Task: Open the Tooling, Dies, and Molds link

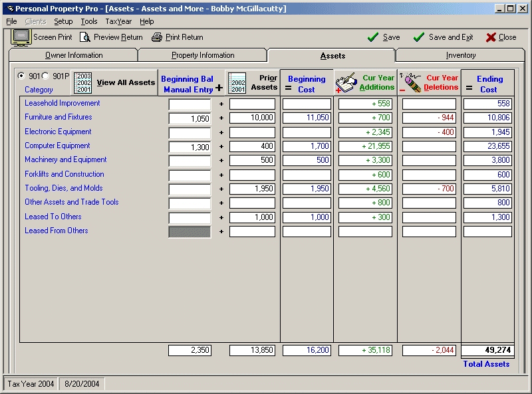Action: (63, 188)
